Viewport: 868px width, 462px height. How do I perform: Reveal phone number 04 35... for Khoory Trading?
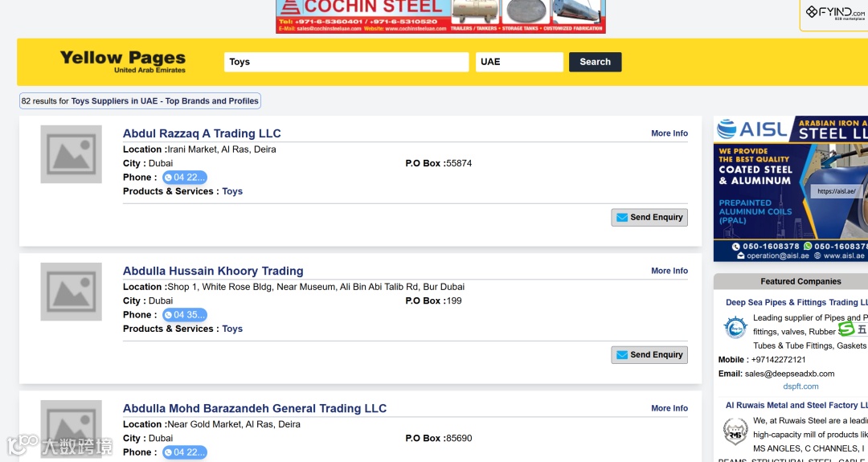coord(185,315)
